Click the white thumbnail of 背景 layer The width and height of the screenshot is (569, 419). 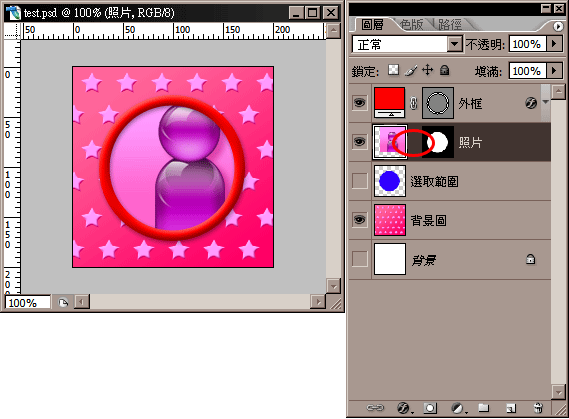click(390, 259)
